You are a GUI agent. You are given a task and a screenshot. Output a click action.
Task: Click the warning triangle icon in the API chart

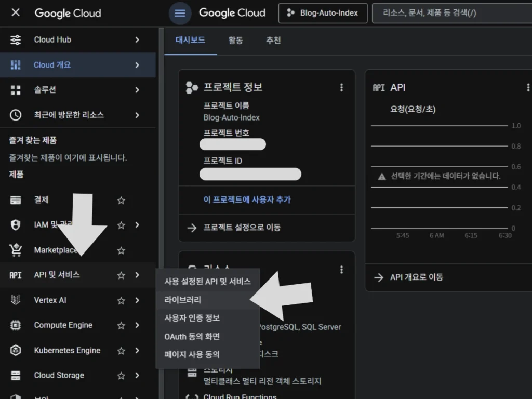click(382, 177)
